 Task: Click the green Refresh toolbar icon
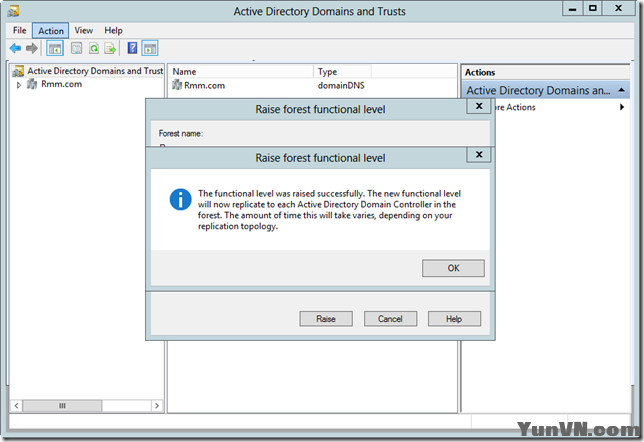click(93, 48)
